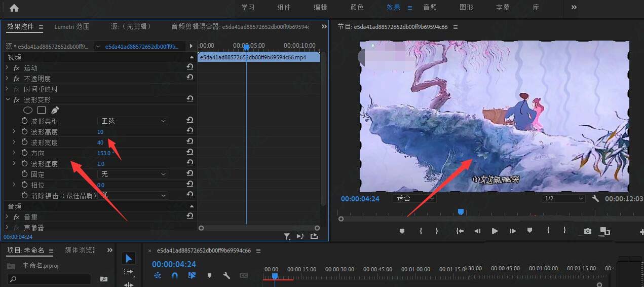Click the program monitor playhead marker
Image resolution: width=644 pixels, height=287 pixels.
coord(461,212)
